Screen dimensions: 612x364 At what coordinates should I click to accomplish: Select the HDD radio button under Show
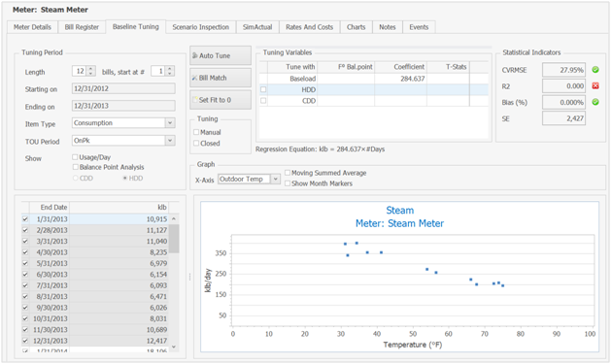125,178
